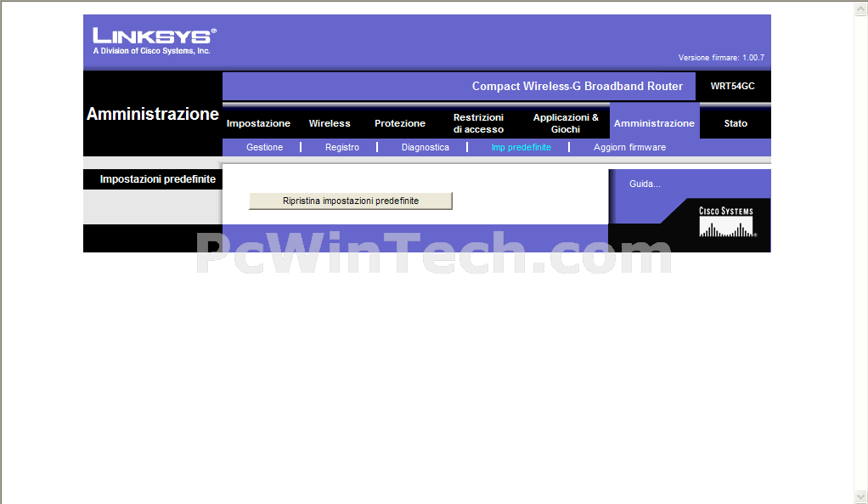Click the scrollbar down arrow

[x=861, y=496]
